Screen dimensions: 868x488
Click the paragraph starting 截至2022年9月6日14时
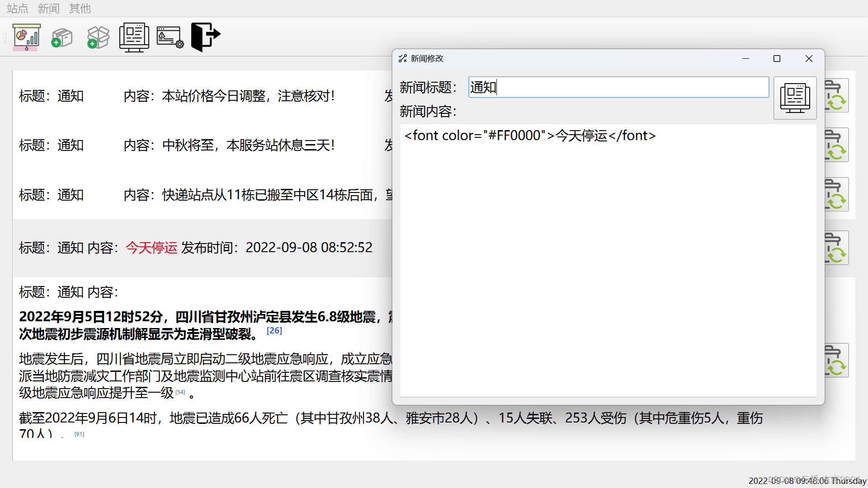391,425
